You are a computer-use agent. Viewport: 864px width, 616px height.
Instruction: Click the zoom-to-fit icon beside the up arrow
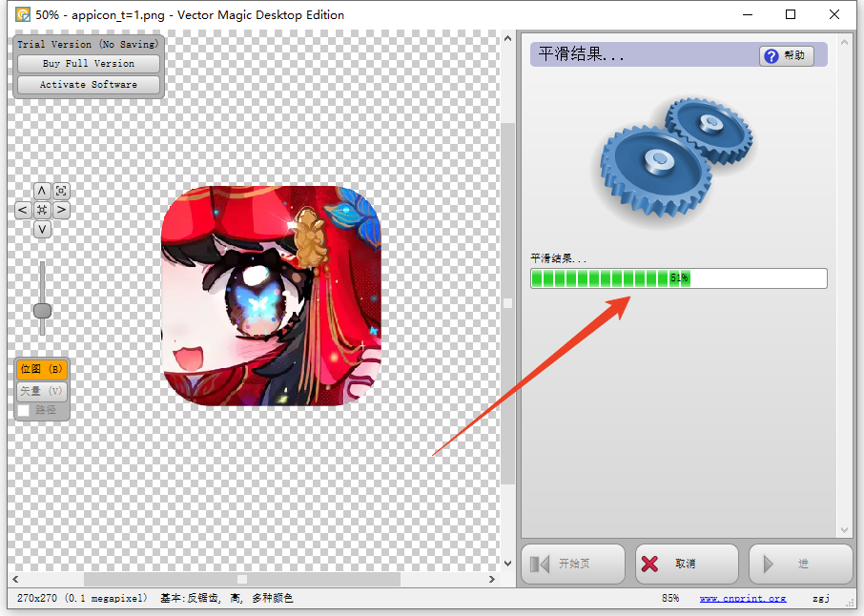coord(61,191)
